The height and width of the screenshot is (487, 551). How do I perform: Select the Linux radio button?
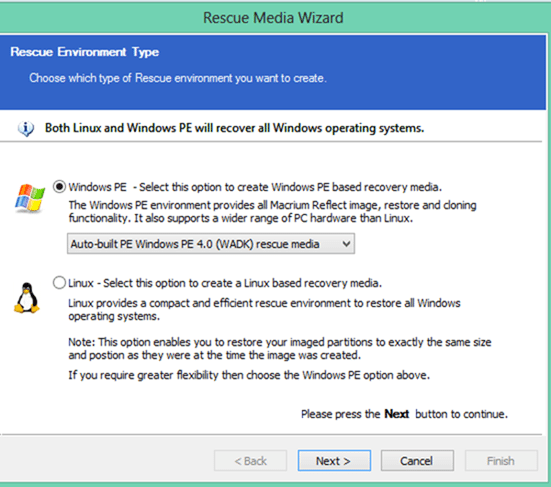[59, 283]
